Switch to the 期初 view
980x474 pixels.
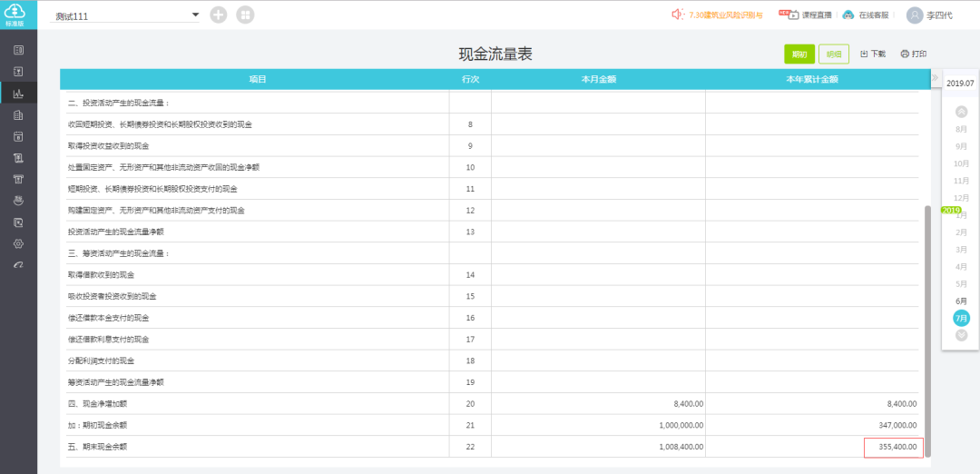[799, 54]
